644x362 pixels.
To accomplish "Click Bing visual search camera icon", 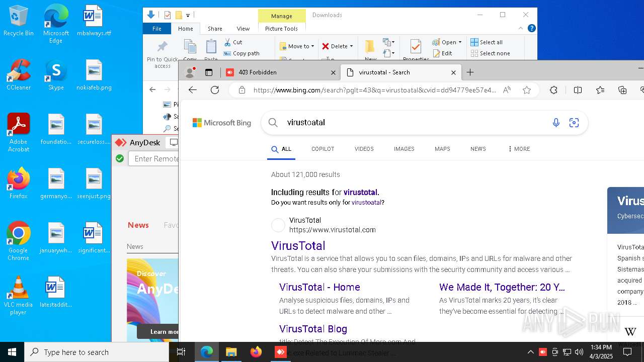I will tap(574, 123).
